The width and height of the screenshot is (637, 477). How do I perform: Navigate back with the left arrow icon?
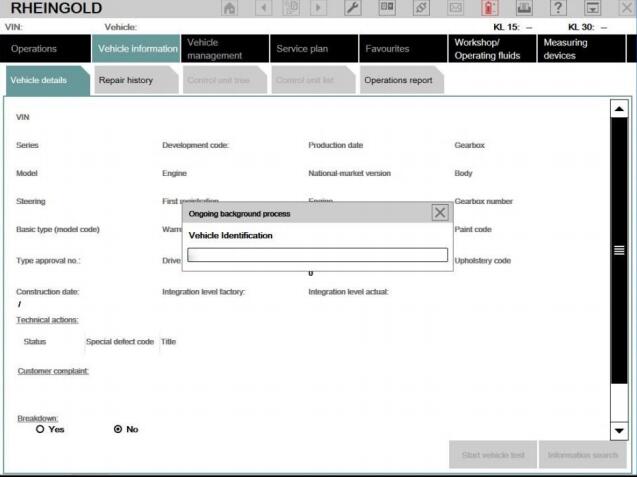point(264,8)
